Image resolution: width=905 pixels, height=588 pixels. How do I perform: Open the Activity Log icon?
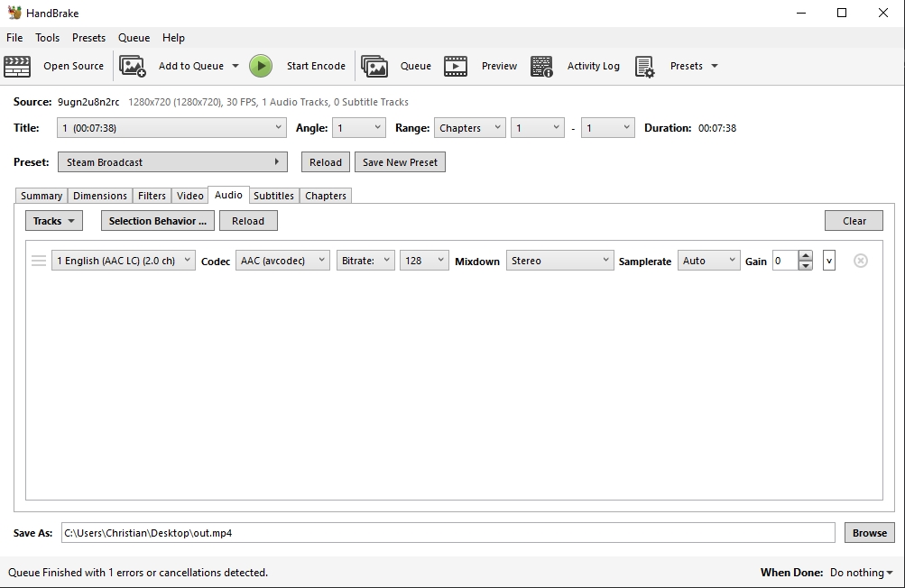(541, 67)
